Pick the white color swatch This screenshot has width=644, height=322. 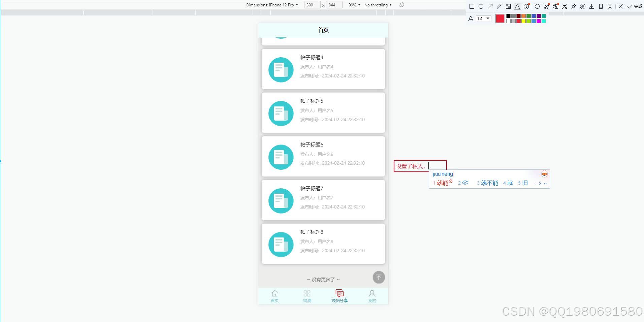(508, 21)
